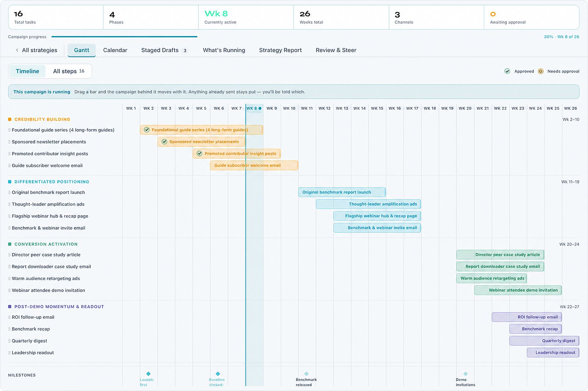The height and width of the screenshot is (391, 588).
Task: Click the Awaiting approval summary card
Action: pos(531,17)
